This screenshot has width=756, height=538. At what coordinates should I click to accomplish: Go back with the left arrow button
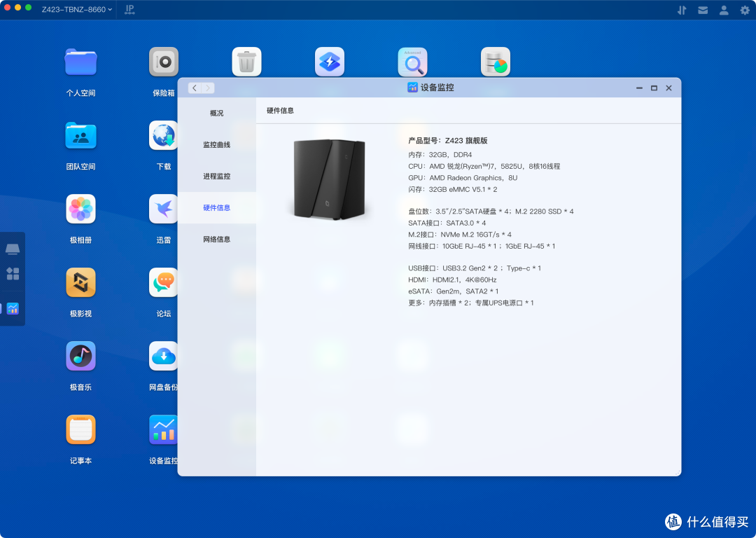point(195,88)
